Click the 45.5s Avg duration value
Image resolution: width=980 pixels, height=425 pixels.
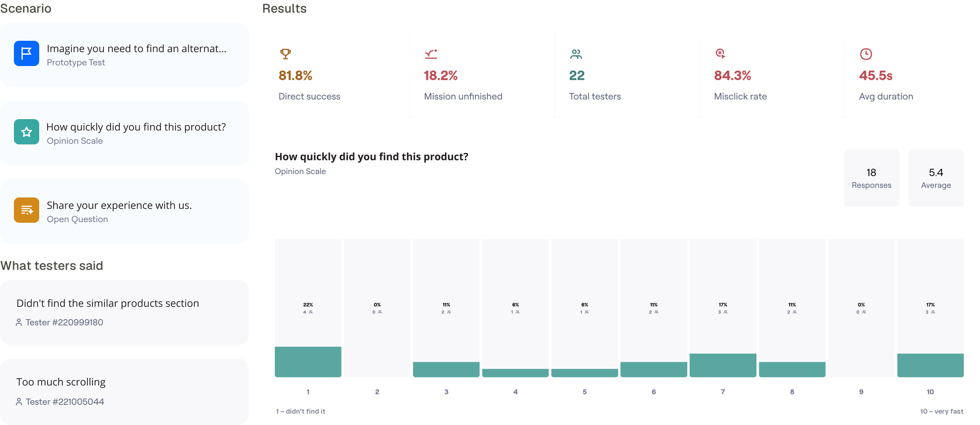click(x=876, y=75)
